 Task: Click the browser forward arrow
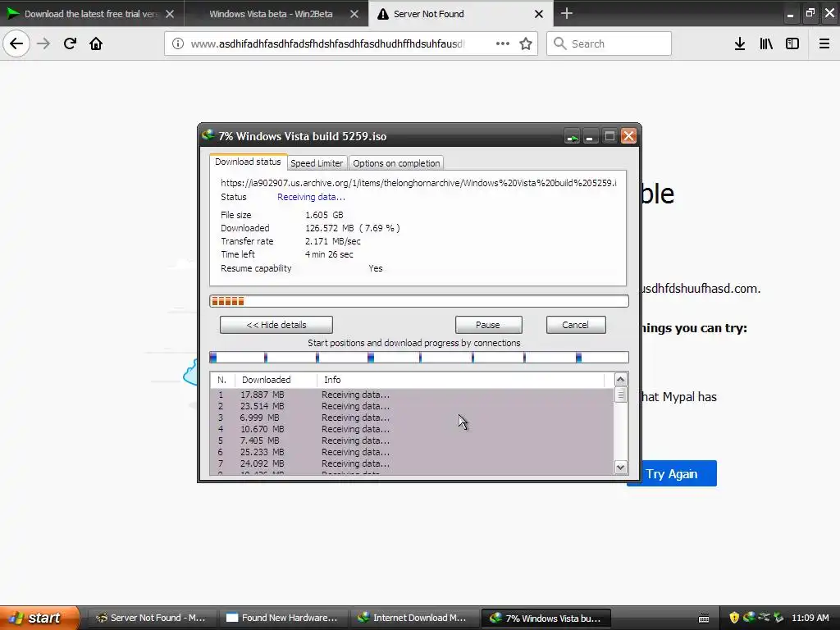tap(43, 43)
